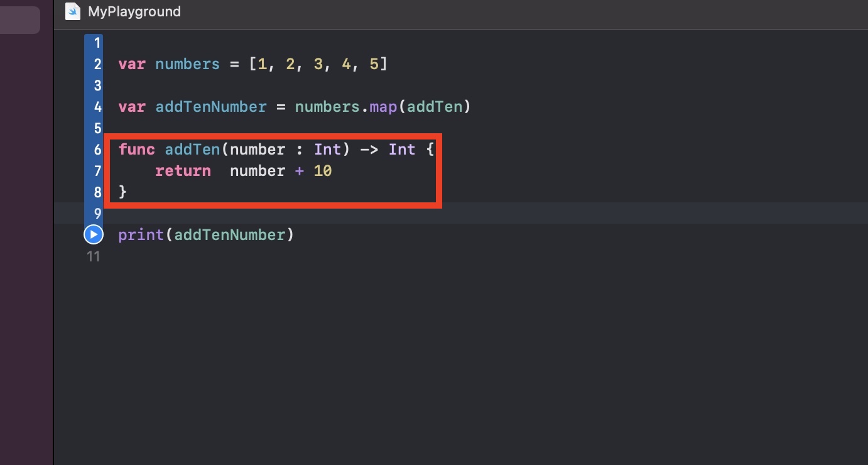Click 'addTenNumber' declaration on line 4
The width and height of the screenshot is (868, 465).
coord(211,107)
